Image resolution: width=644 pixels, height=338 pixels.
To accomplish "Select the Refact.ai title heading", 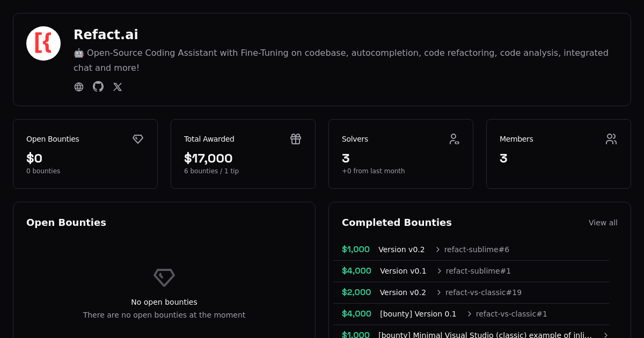I will pos(106,35).
